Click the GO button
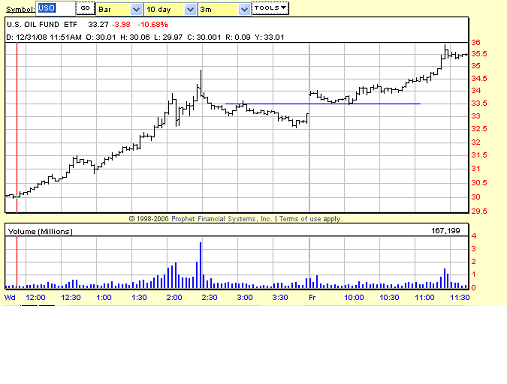This screenshot has width=507, height=384. [85, 8]
